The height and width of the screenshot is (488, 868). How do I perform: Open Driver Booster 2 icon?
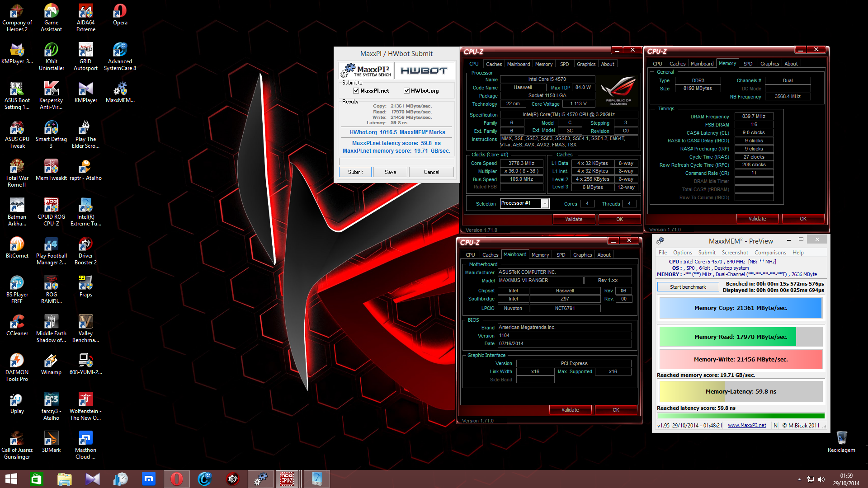[85, 251]
